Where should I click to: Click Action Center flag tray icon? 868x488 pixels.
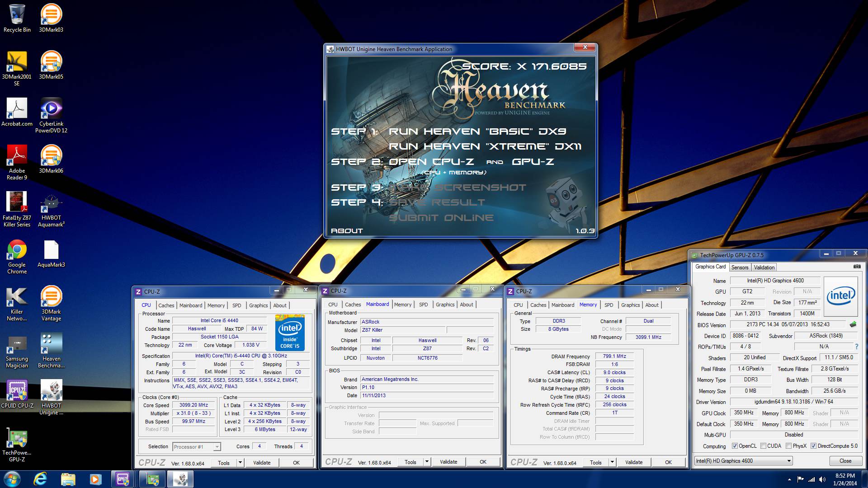[x=801, y=479]
